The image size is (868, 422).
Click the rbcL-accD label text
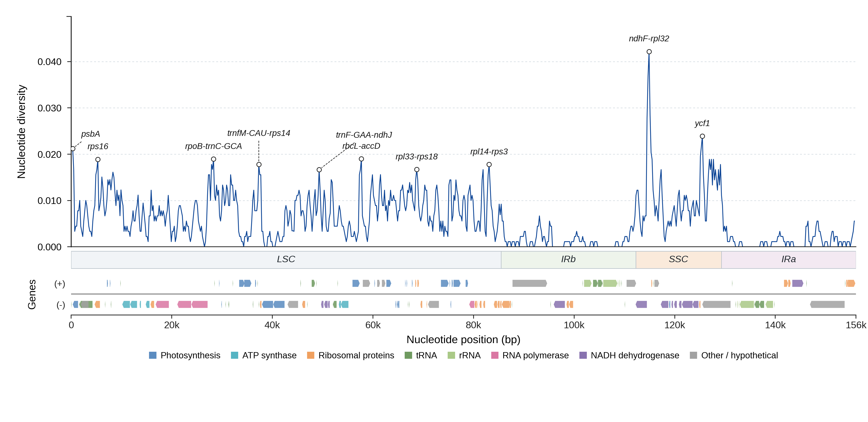(x=361, y=146)
